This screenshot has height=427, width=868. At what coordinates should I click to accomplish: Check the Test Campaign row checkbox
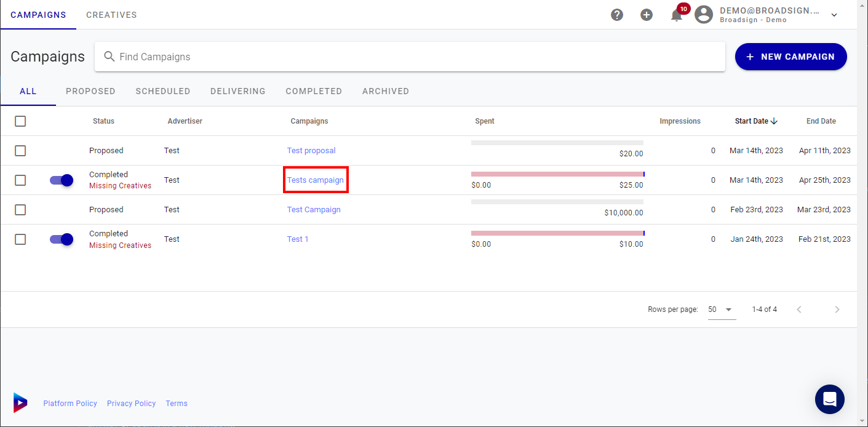20,210
